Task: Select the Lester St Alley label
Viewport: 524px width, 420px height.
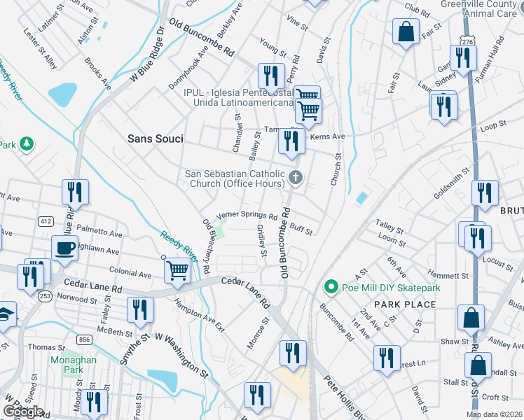Action: tap(40, 48)
